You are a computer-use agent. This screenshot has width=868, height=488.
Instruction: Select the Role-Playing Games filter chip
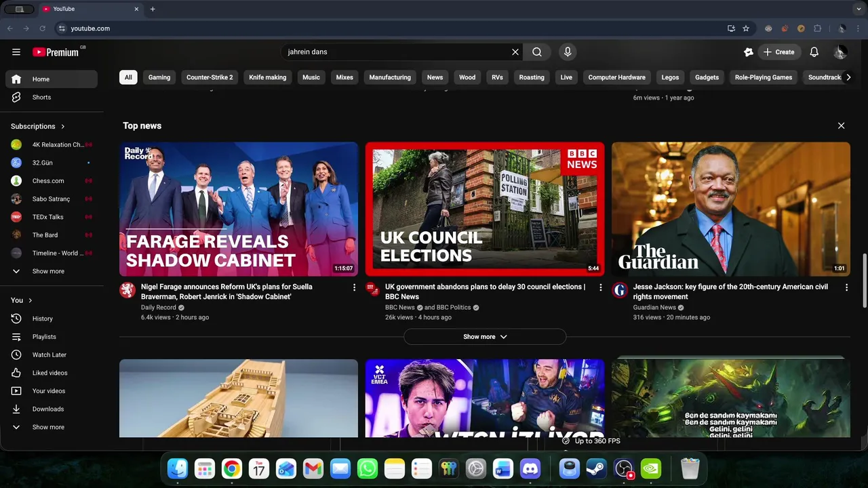click(764, 77)
